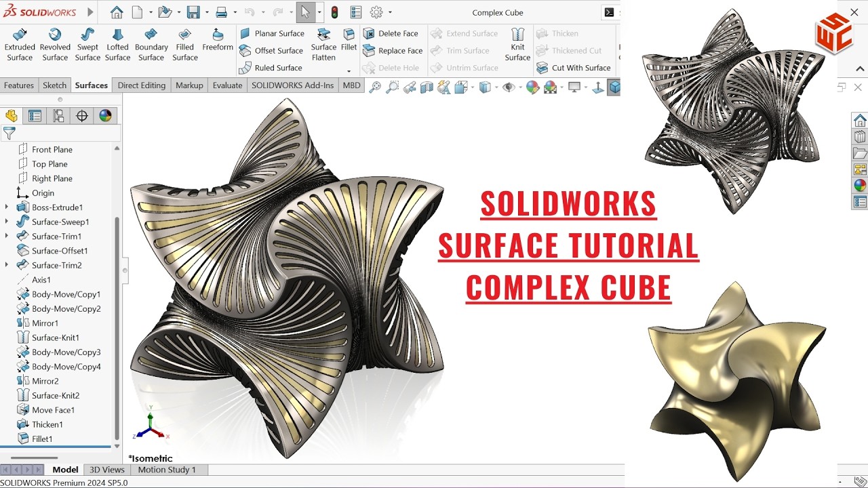Open the Save dropdown arrow

point(205,12)
